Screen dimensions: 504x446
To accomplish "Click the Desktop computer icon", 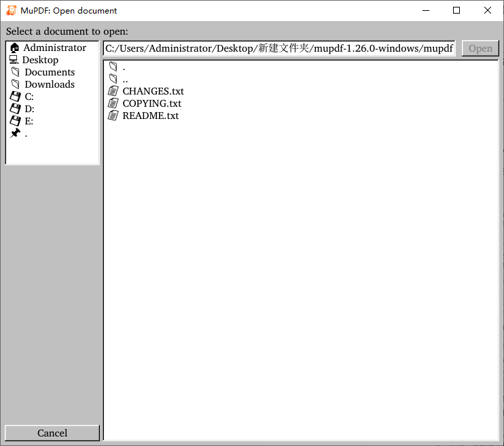I will pos(14,60).
